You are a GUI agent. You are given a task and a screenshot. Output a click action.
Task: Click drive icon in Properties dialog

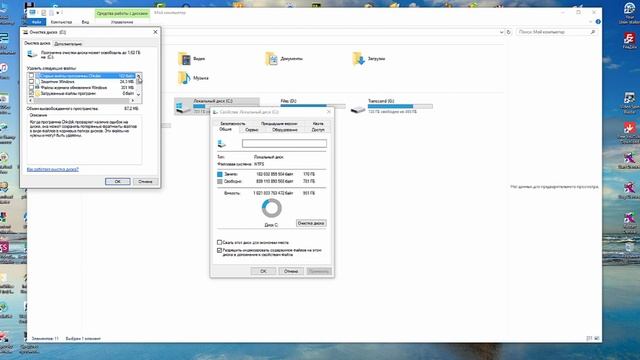point(222,144)
